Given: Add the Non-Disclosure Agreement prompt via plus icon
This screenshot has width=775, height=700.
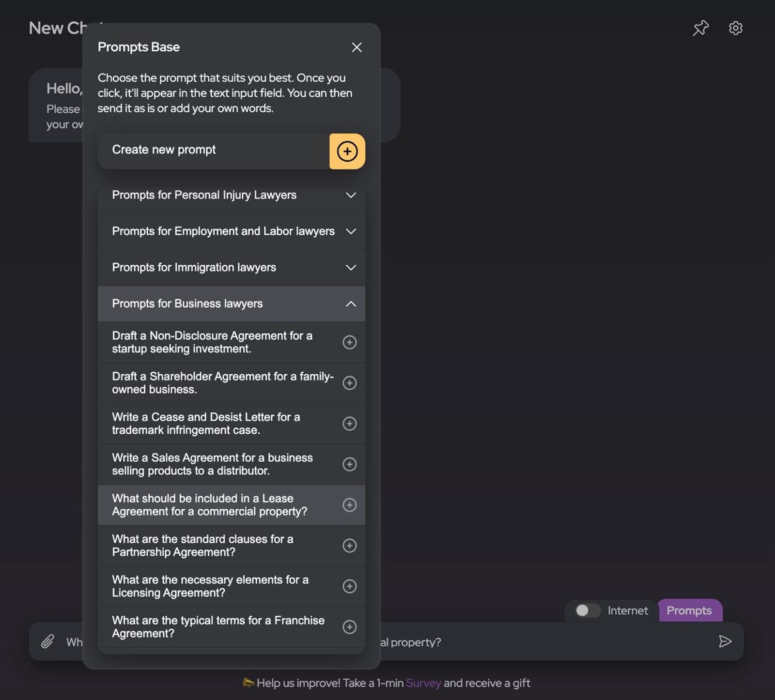Looking at the screenshot, I should [350, 342].
